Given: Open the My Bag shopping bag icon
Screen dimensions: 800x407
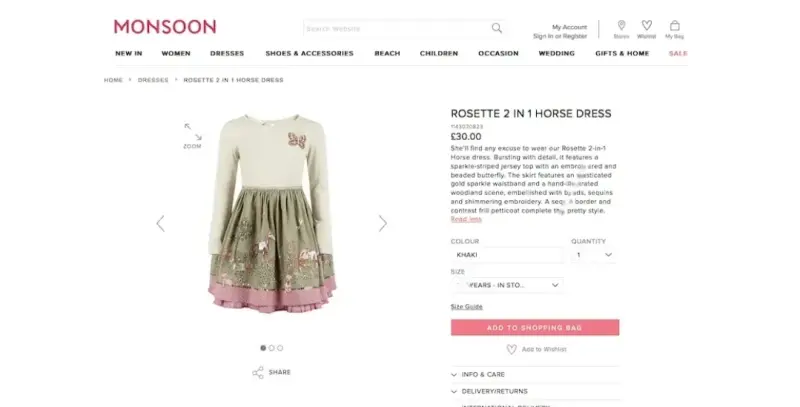Looking at the screenshot, I should click(674, 25).
